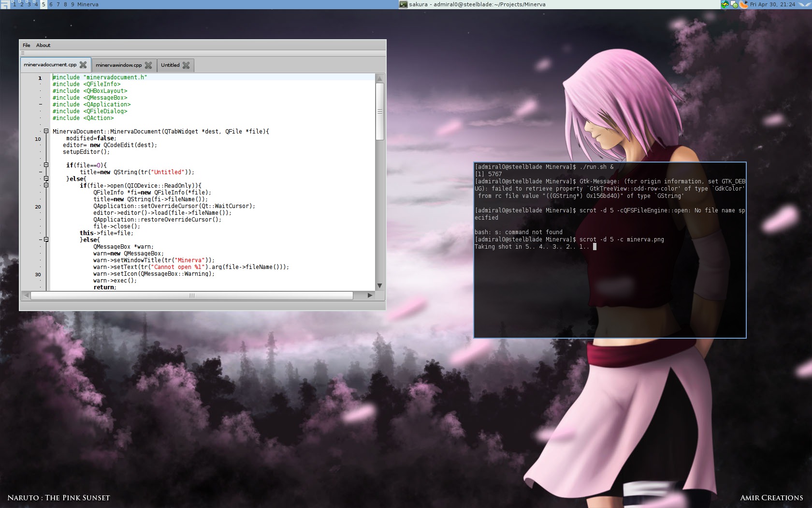The image size is (812, 508).
Task: Open the chat status tray icon
Action: tap(734, 4)
